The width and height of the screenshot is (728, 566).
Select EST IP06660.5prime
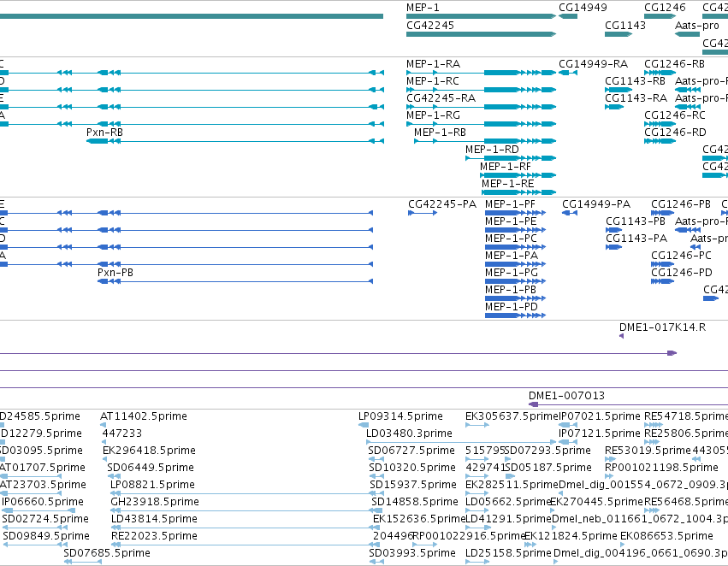pos(38,510)
